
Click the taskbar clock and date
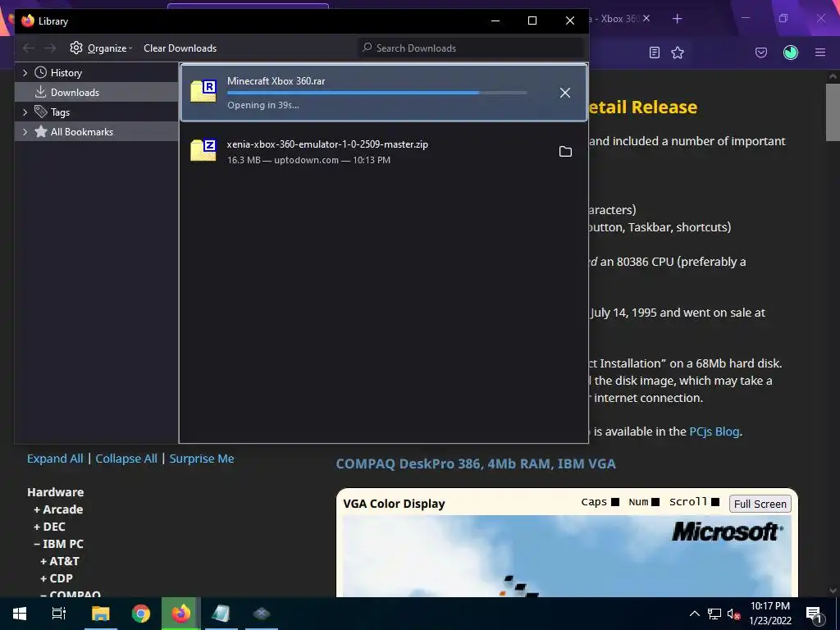point(769,614)
